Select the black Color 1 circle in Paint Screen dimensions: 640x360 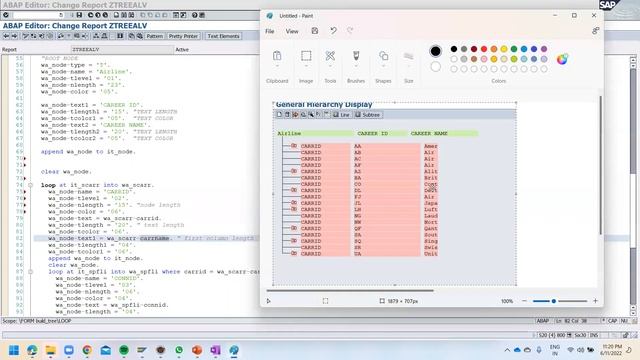(436, 51)
